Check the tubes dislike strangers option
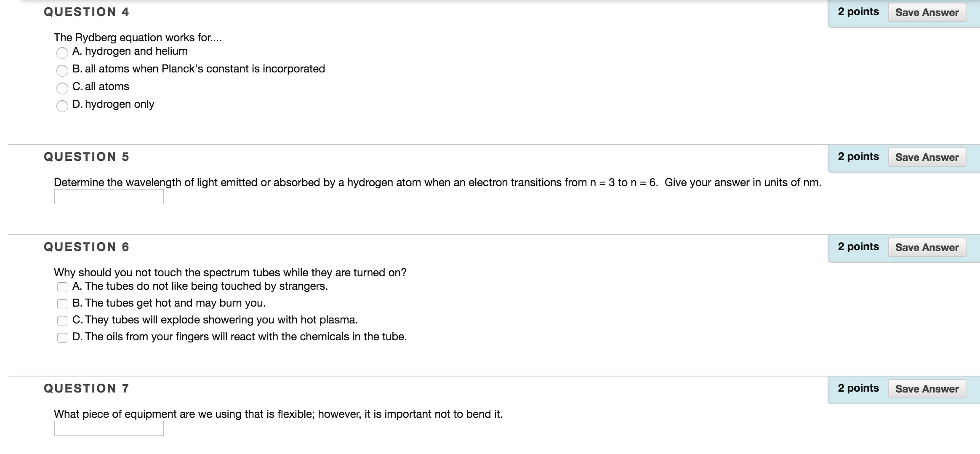The width and height of the screenshot is (980, 454). [x=62, y=287]
